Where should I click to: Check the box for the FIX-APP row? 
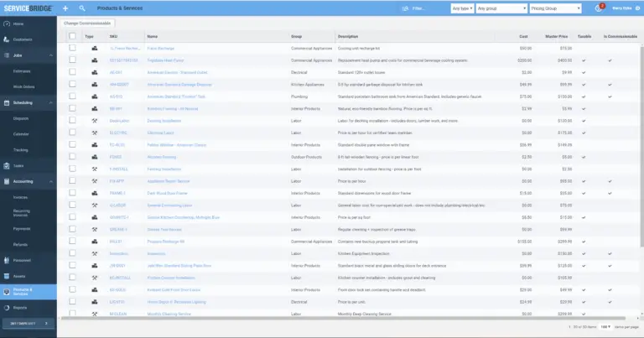(x=72, y=180)
